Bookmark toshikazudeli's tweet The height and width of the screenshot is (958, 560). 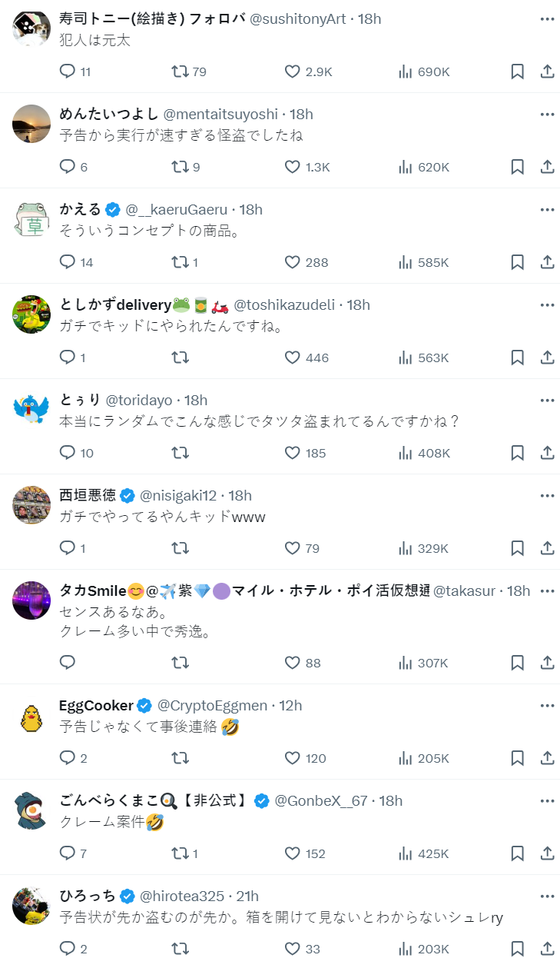click(518, 358)
